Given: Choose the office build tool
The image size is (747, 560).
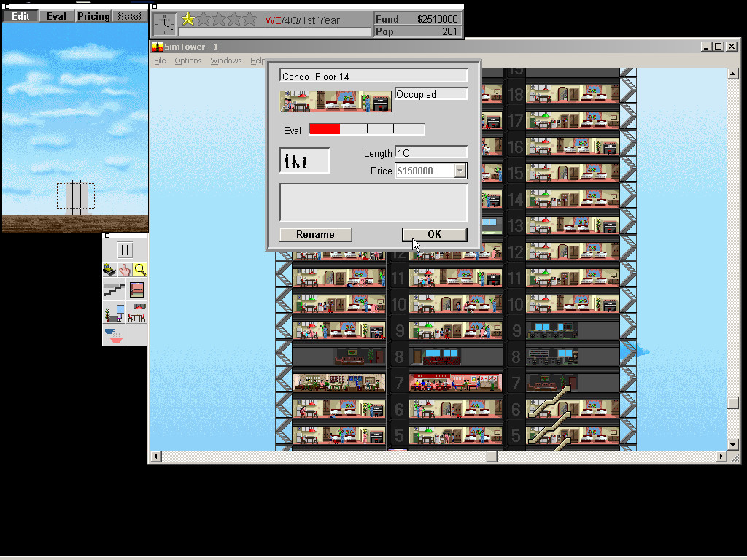Looking at the screenshot, I should coord(114,312).
